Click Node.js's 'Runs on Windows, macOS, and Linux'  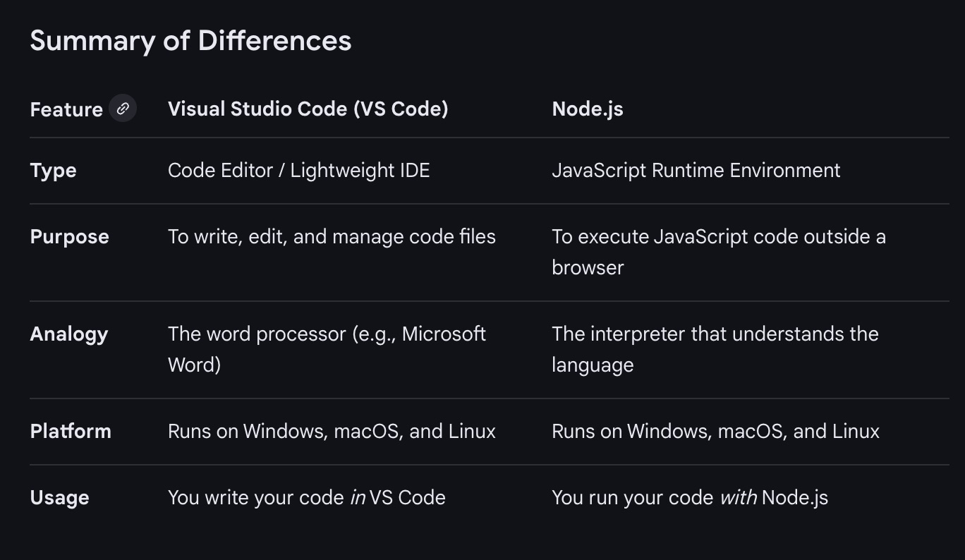click(715, 432)
